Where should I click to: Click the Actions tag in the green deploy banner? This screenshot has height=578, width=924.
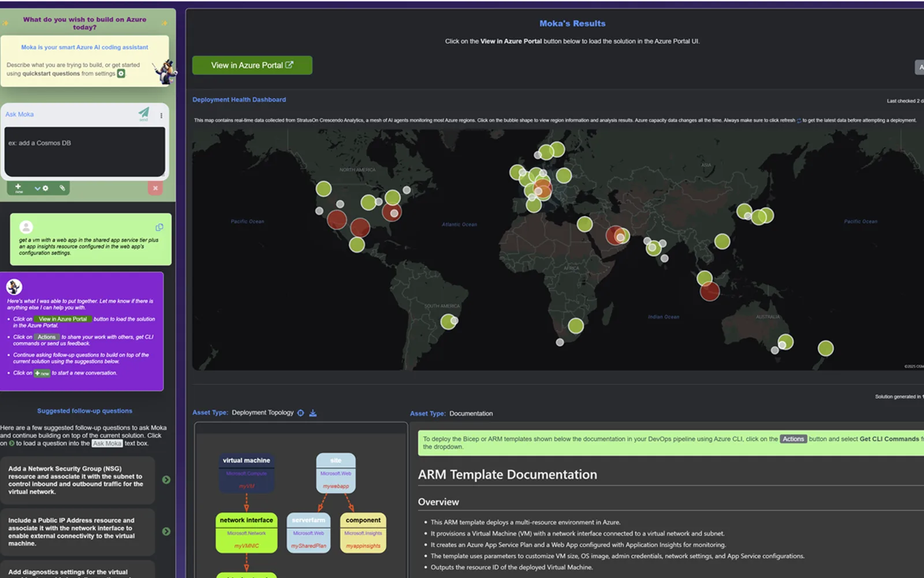click(x=793, y=439)
